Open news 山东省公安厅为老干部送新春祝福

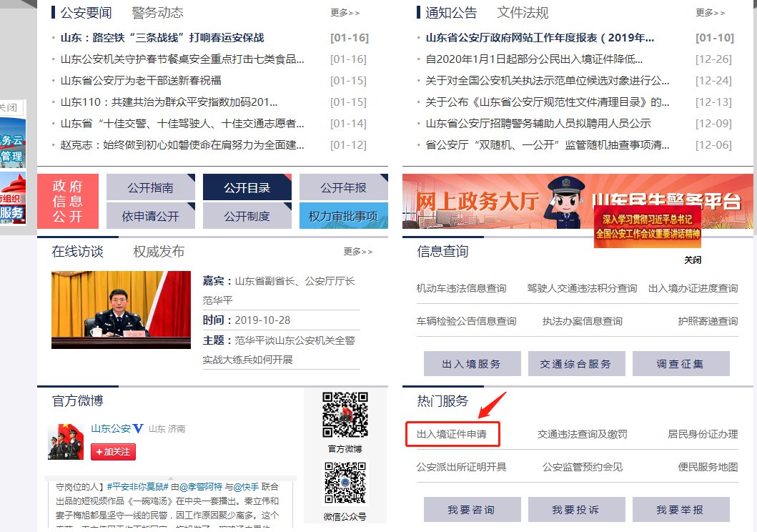[141, 81]
